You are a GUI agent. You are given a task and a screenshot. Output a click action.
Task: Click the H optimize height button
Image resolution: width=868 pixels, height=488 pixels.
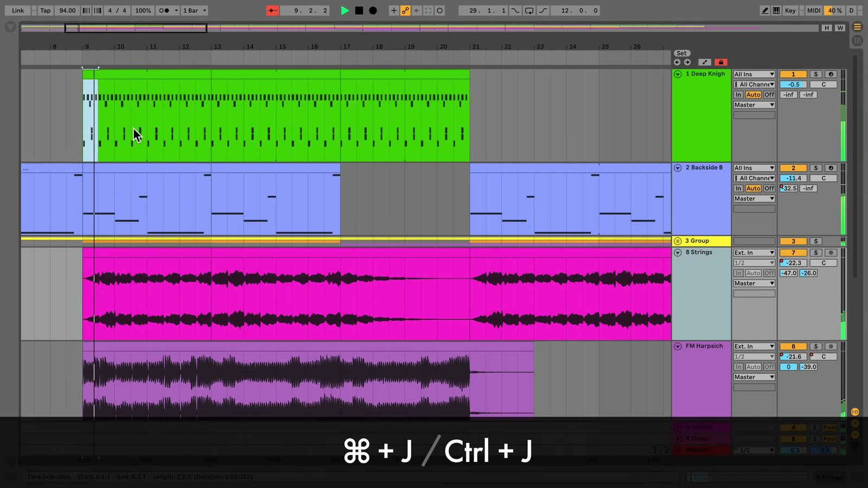(x=827, y=28)
